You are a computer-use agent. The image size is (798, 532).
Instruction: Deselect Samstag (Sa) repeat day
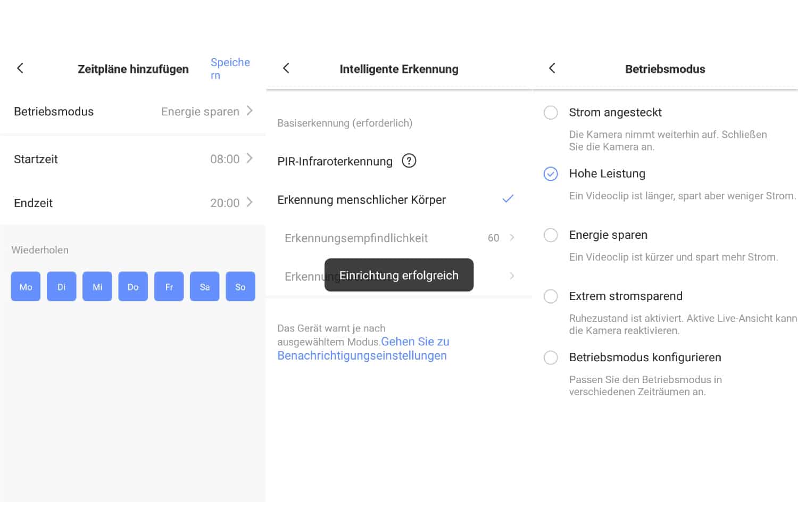point(205,287)
